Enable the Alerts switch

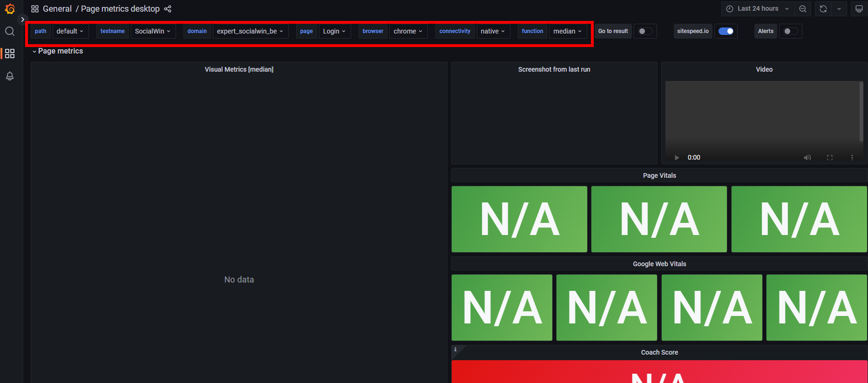(x=790, y=31)
